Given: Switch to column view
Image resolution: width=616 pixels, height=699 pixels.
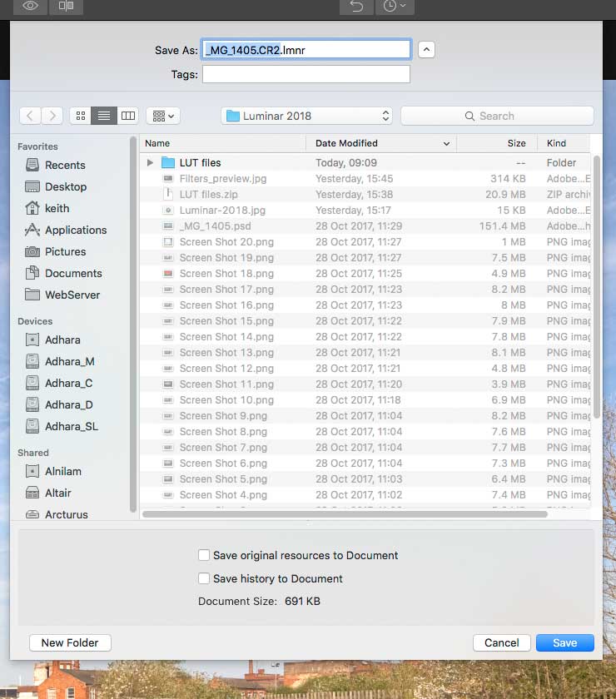Looking at the screenshot, I should click(128, 116).
